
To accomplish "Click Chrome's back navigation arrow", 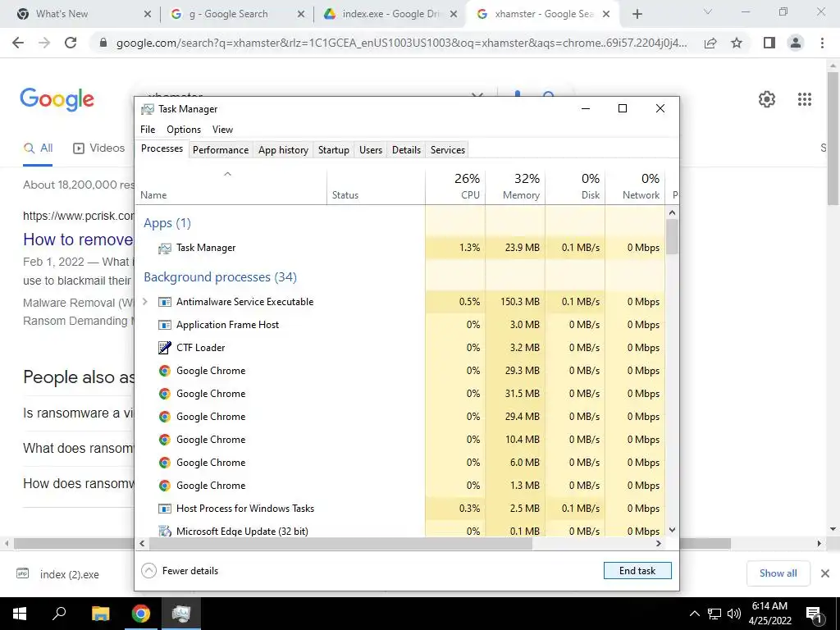I will pyautogui.click(x=18, y=43).
